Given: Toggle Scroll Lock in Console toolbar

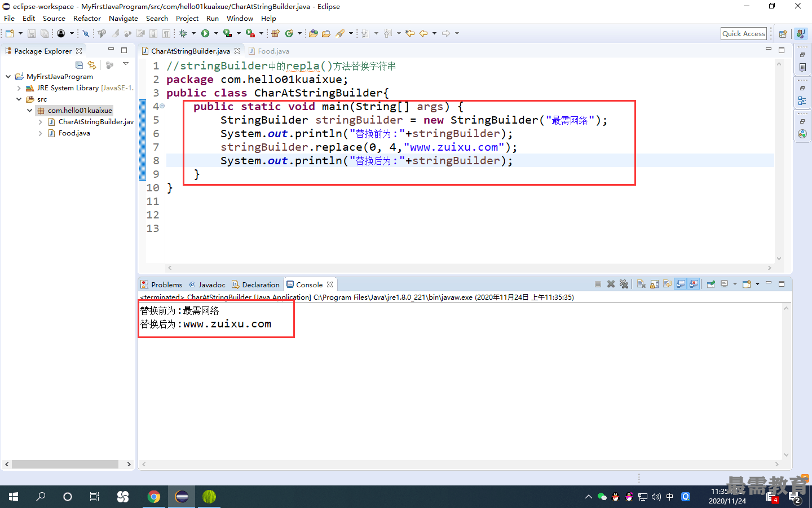Looking at the screenshot, I should point(654,284).
